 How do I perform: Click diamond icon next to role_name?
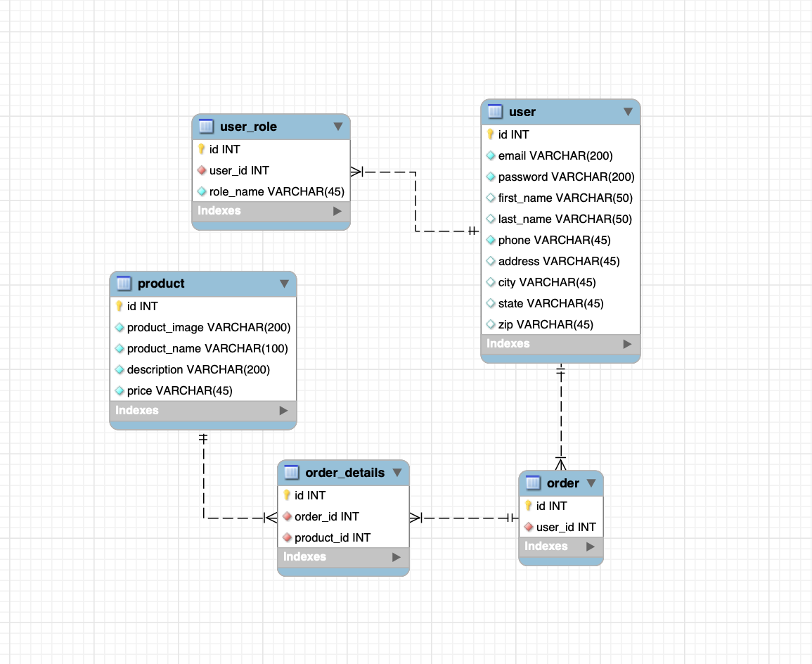(202, 191)
